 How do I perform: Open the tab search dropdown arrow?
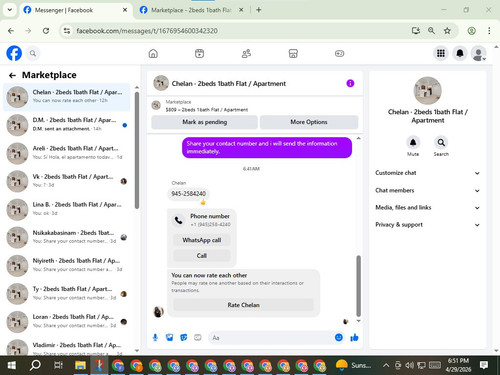[x=10, y=10]
